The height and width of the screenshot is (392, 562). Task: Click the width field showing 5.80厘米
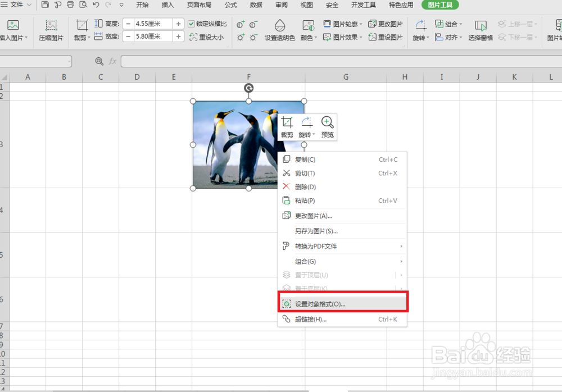(x=153, y=36)
